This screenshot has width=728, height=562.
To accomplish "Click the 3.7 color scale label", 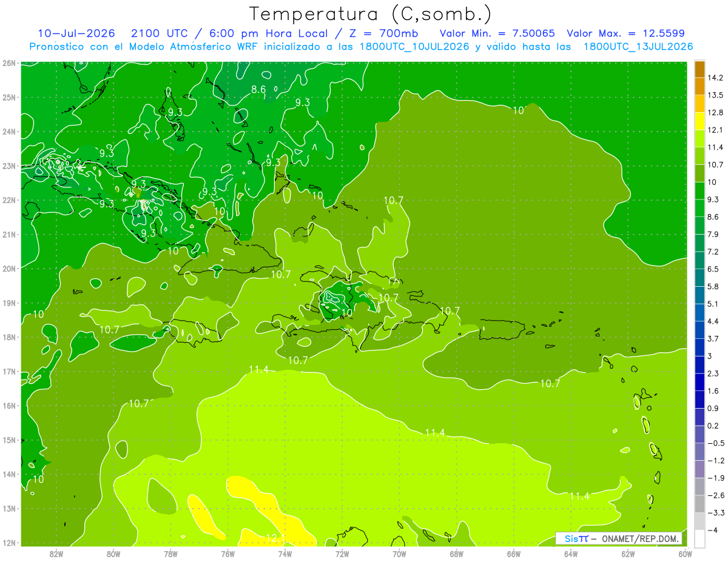I will pos(713,338).
